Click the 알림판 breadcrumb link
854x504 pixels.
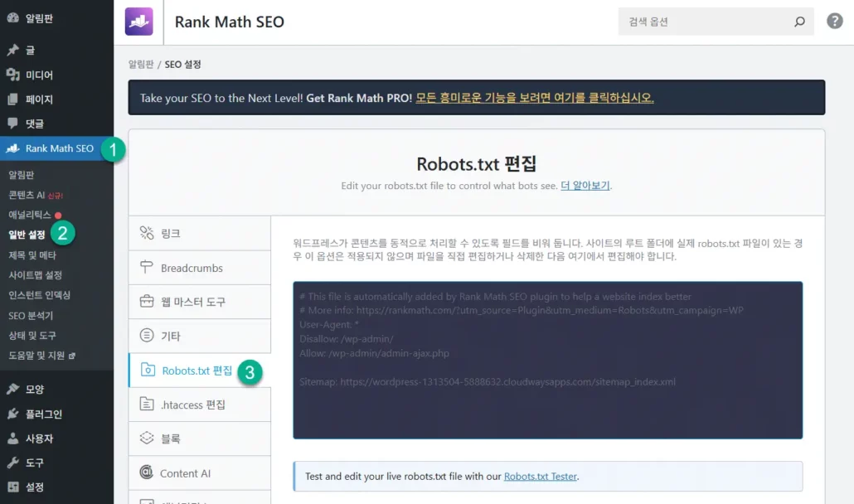(x=141, y=64)
